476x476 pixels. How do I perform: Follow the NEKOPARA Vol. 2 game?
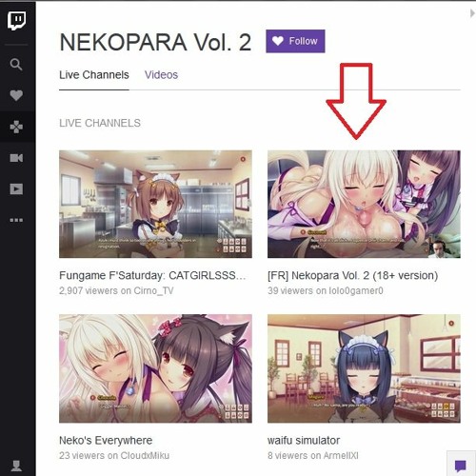point(295,41)
